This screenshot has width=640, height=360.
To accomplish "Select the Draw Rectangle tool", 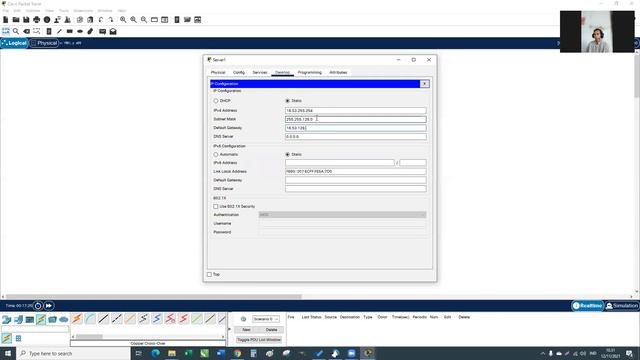I will pyautogui.click(x=70, y=31).
